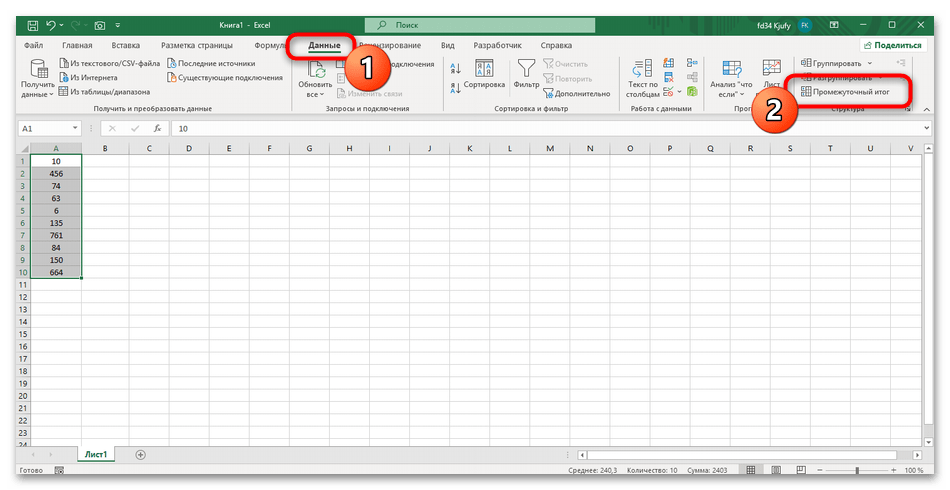Viewport: 950px width, 490px height.
Task: Click Текст по столбцам
Action: click(x=642, y=79)
